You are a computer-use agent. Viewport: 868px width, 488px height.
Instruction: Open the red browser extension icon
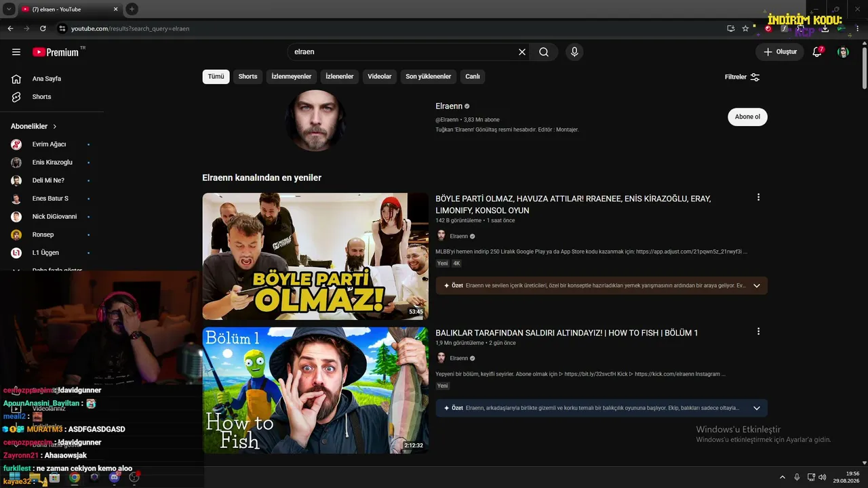(768, 28)
